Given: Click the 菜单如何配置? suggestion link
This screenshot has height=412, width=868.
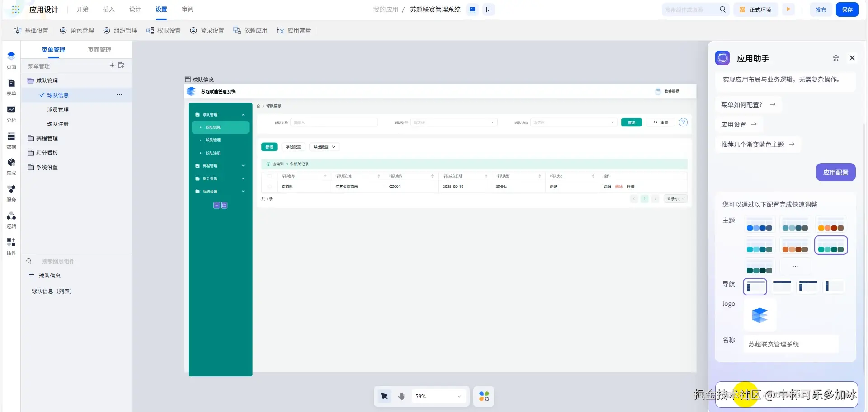Looking at the screenshot, I should pos(748,105).
